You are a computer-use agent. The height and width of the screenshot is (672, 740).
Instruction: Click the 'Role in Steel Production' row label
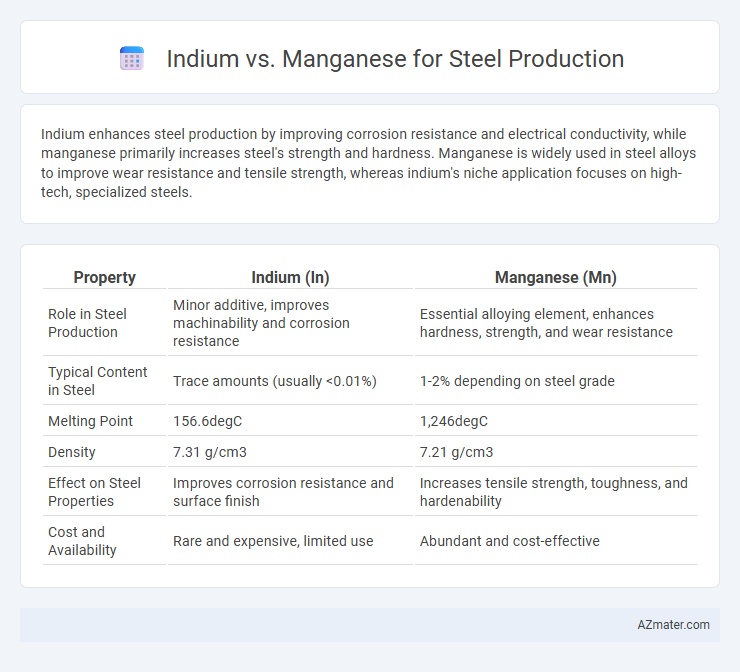pos(87,323)
